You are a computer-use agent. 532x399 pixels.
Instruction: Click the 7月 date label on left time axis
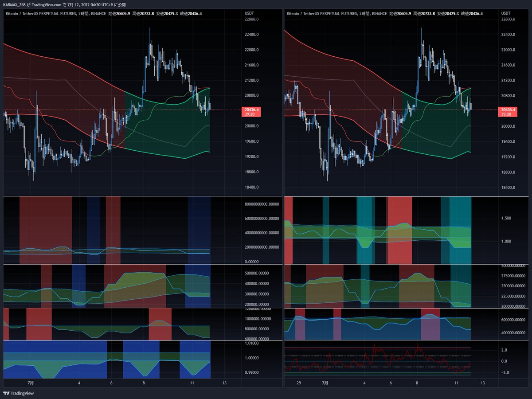coord(31,383)
